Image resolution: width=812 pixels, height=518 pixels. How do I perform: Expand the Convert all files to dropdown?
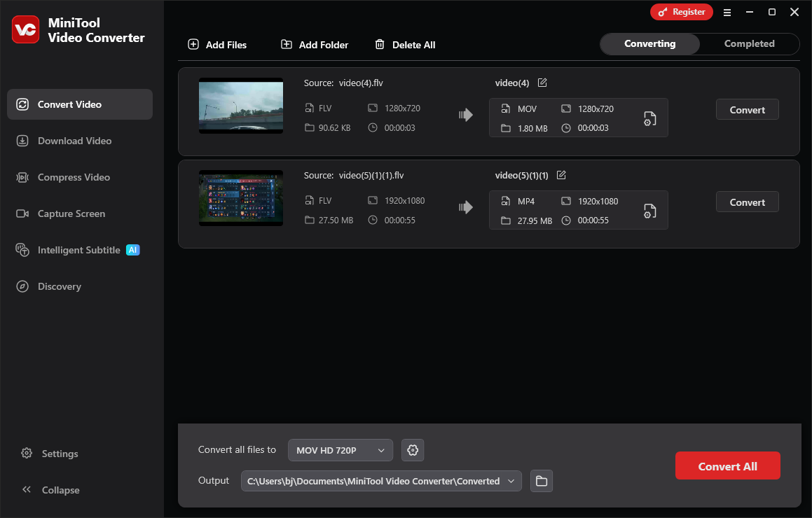tap(340, 450)
